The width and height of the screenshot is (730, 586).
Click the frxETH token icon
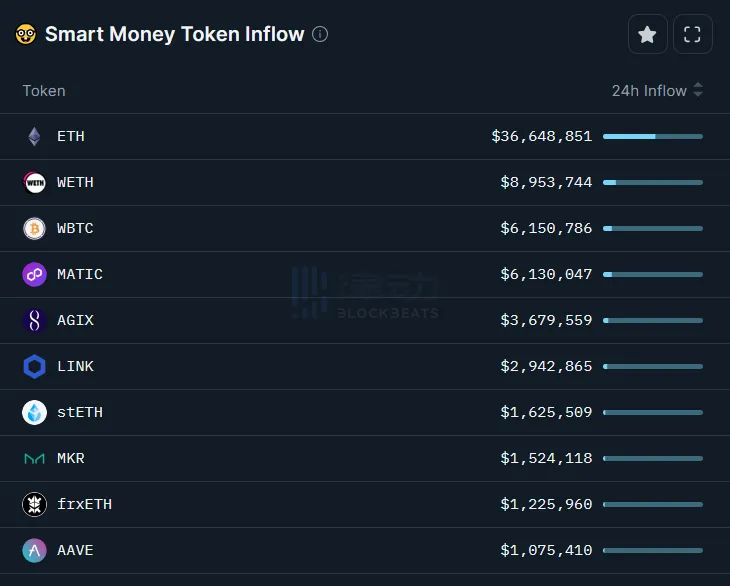click(x=35, y=505)
